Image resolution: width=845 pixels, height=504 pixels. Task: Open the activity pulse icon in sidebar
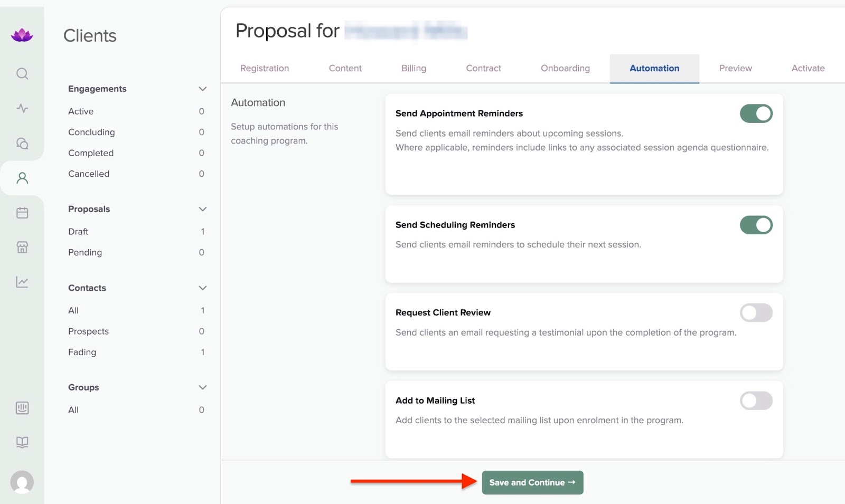coord(22,108)
